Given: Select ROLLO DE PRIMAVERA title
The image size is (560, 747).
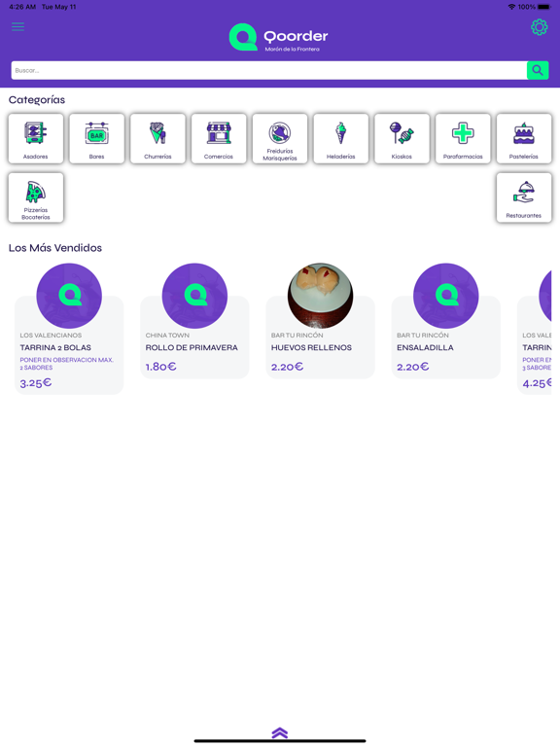Looking at the screenshot, I should click(192, 348).
